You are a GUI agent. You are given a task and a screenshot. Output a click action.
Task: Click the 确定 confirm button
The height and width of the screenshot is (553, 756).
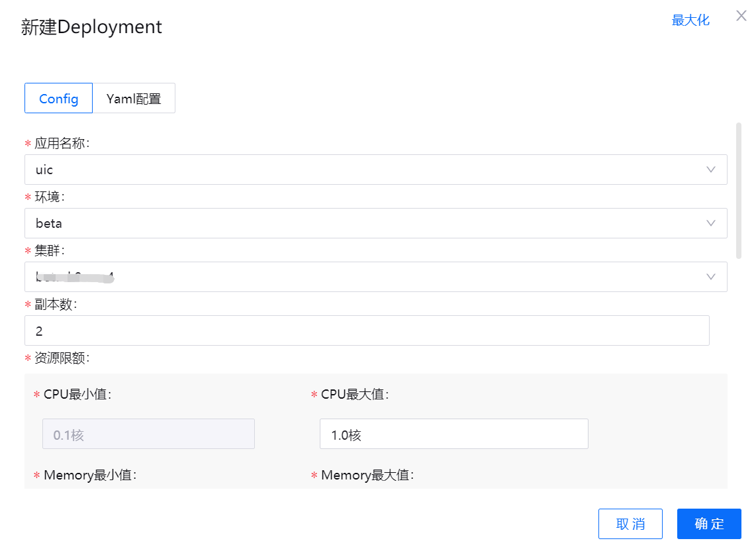tap(708, 524)
